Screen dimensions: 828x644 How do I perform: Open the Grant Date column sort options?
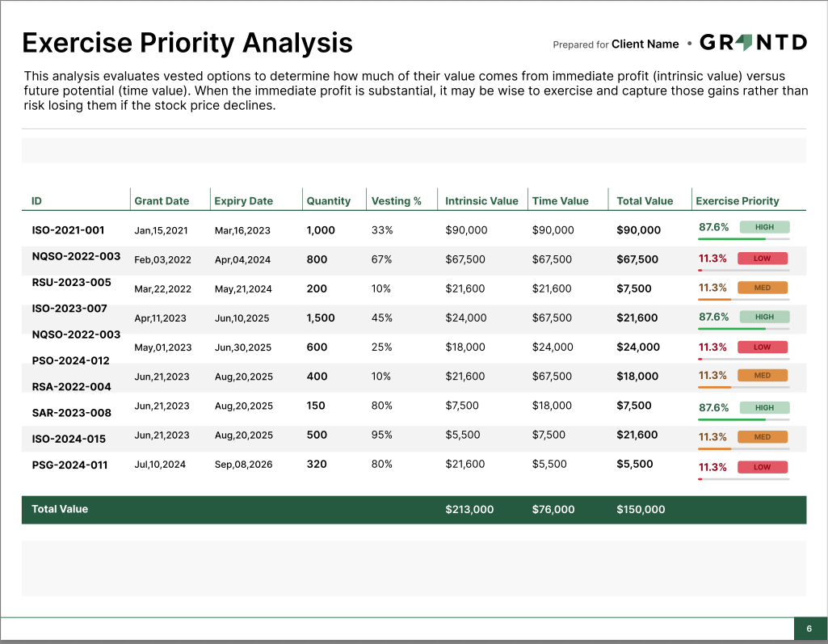click(x=162, y=200)
